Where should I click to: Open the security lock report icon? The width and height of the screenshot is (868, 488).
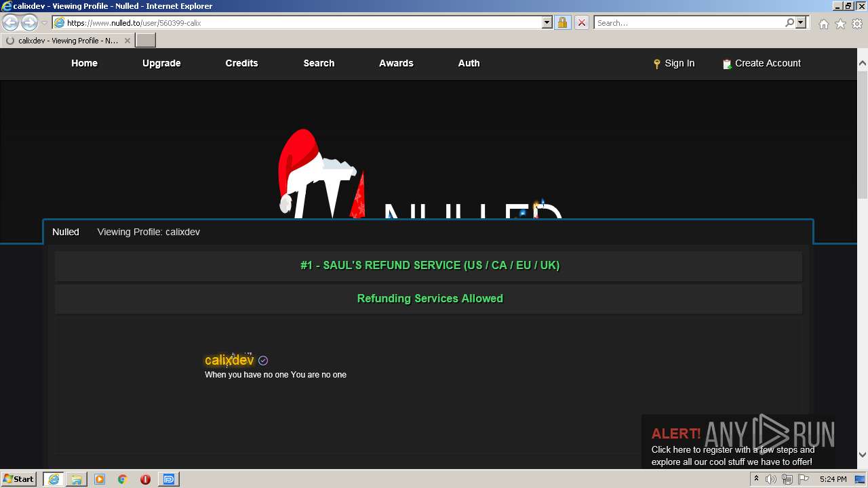[x=562, y=22]
